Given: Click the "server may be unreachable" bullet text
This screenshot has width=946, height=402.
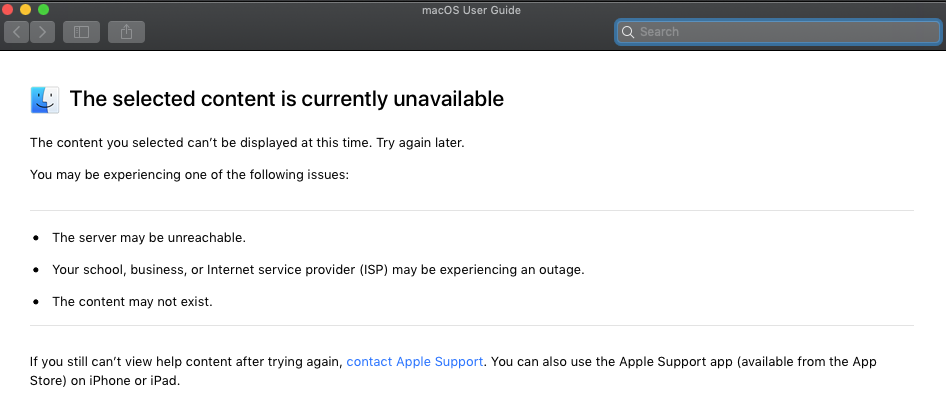Looking at the screenshot, I should tap(149, 238).
